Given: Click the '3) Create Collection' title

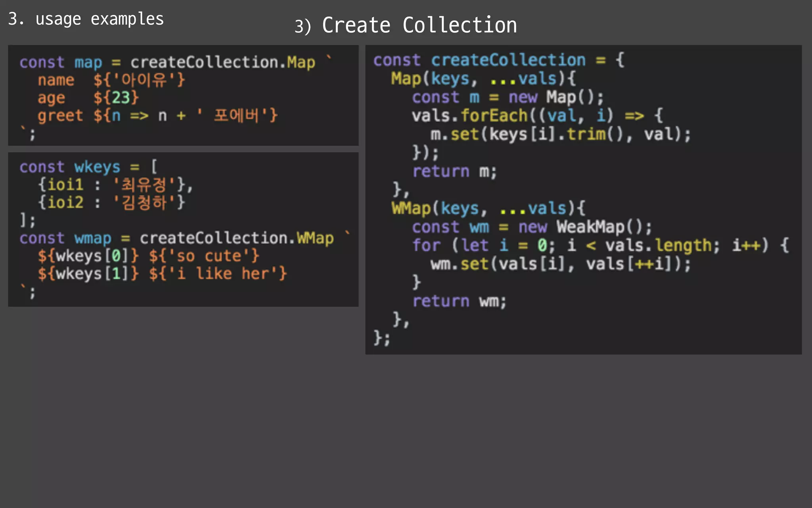Looking at the screenshot, I should (406, 25).
